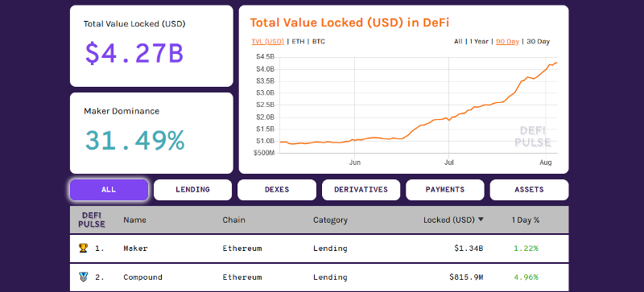Screen dimensions: 644x292
Task: Open the ASSETS category
Action: 529,190
